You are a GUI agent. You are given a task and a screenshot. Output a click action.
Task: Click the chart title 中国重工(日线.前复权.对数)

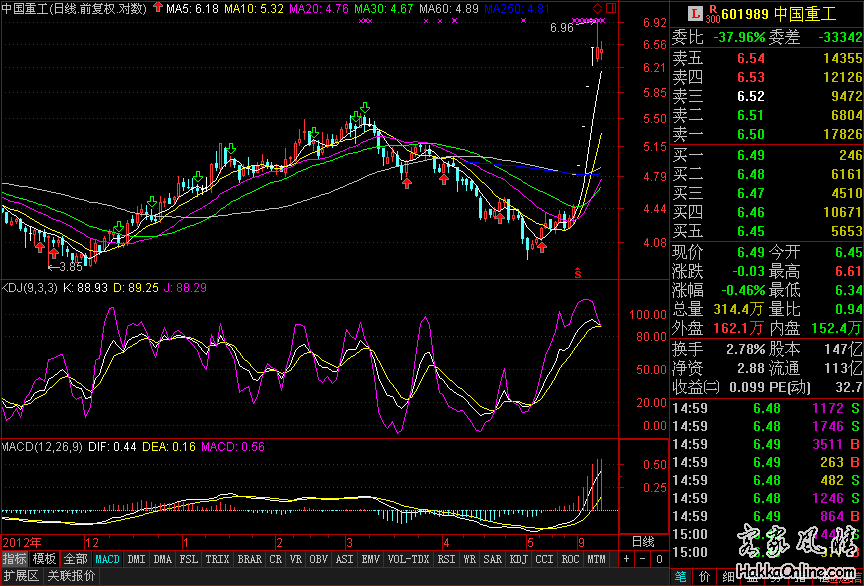click(75, 8)
